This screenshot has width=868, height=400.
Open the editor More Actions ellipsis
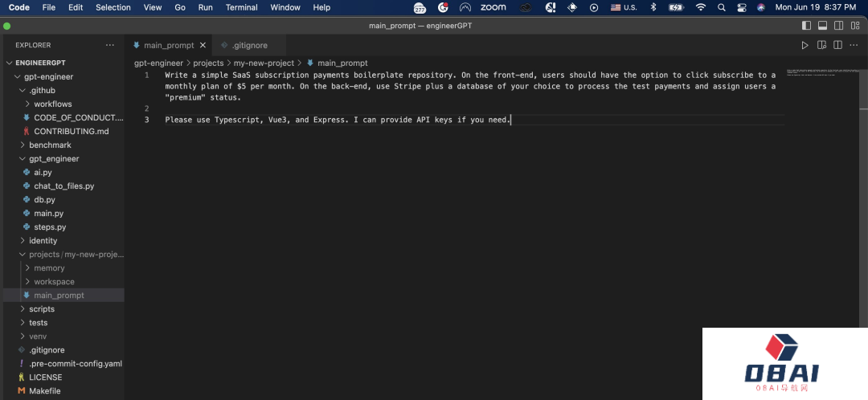click(855, 46)
